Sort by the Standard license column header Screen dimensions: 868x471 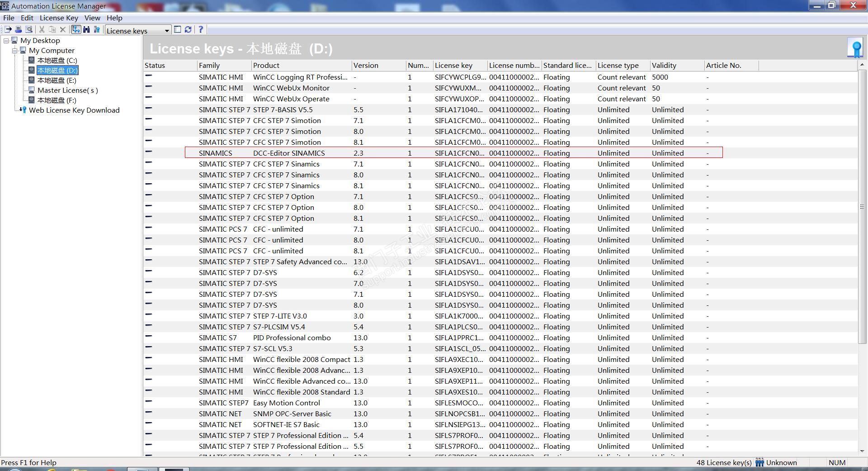click(569, 65)
